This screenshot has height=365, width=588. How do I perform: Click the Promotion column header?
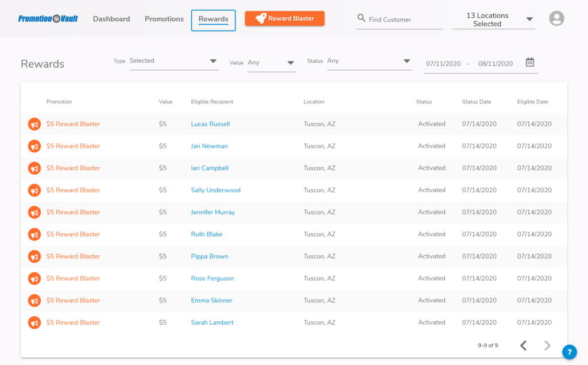point(59,102)
